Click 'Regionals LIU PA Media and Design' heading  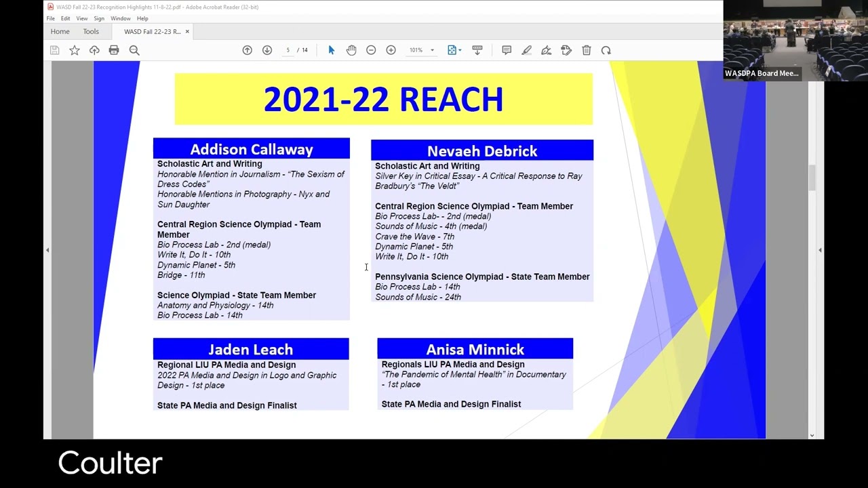pos(453,364)
